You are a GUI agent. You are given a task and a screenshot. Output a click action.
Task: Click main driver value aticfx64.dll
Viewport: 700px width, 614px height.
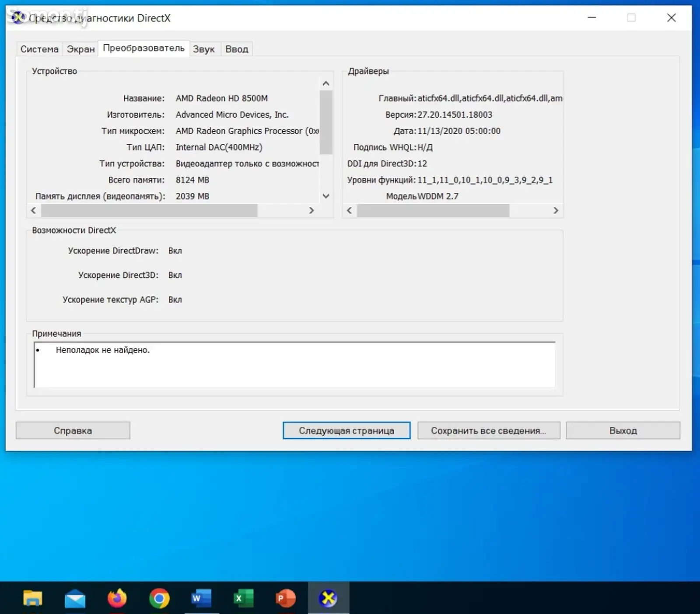(x=490, y=98)
